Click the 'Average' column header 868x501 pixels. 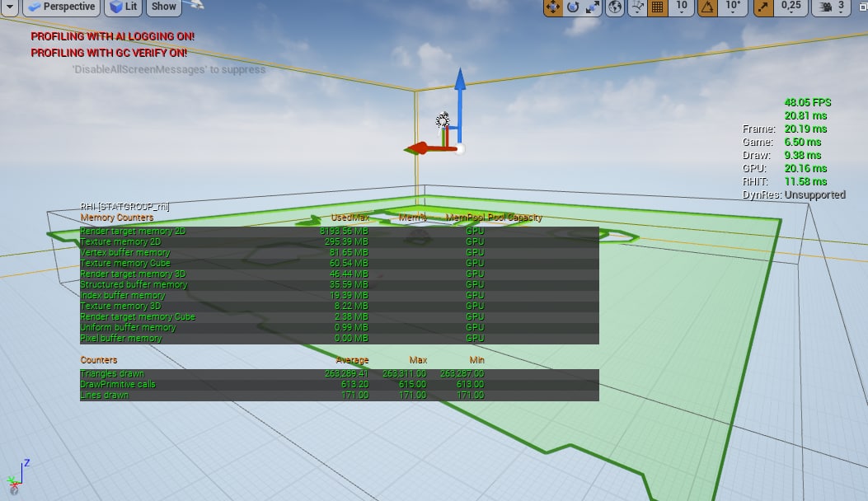(352, 360)
